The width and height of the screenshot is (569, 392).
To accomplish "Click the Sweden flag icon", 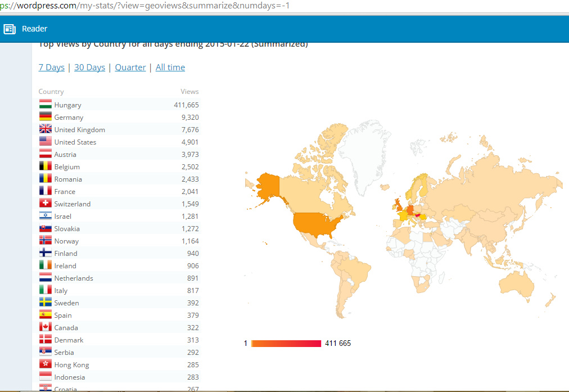I will tap(46, 303).
